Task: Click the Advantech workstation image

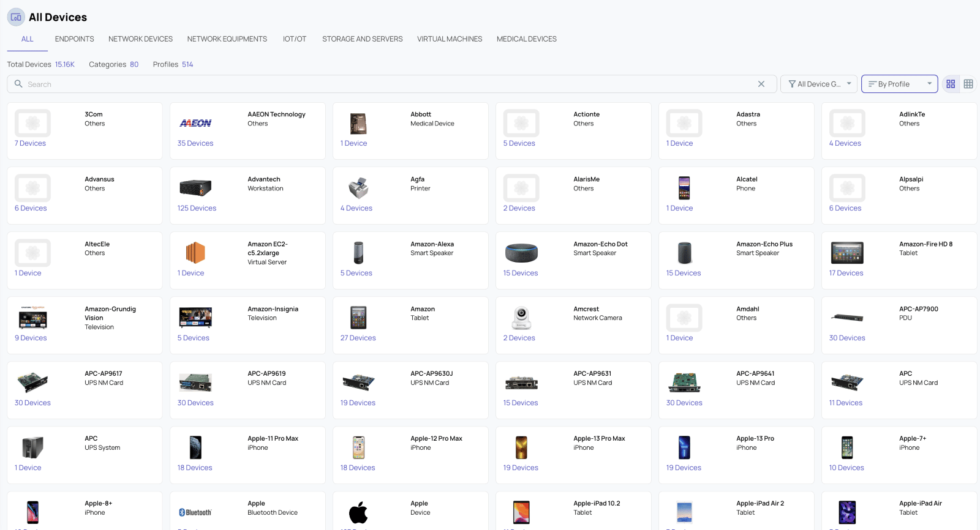Action: point(195,188)
